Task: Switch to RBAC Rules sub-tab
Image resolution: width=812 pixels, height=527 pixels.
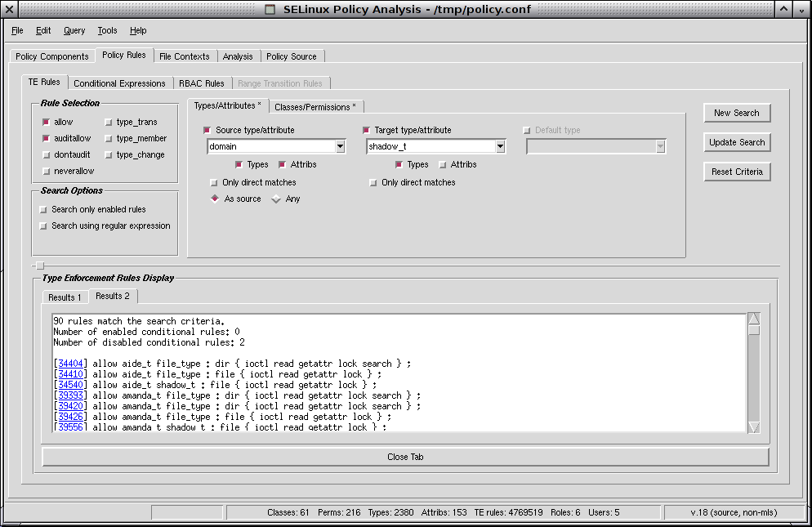Action: (202, 83)
